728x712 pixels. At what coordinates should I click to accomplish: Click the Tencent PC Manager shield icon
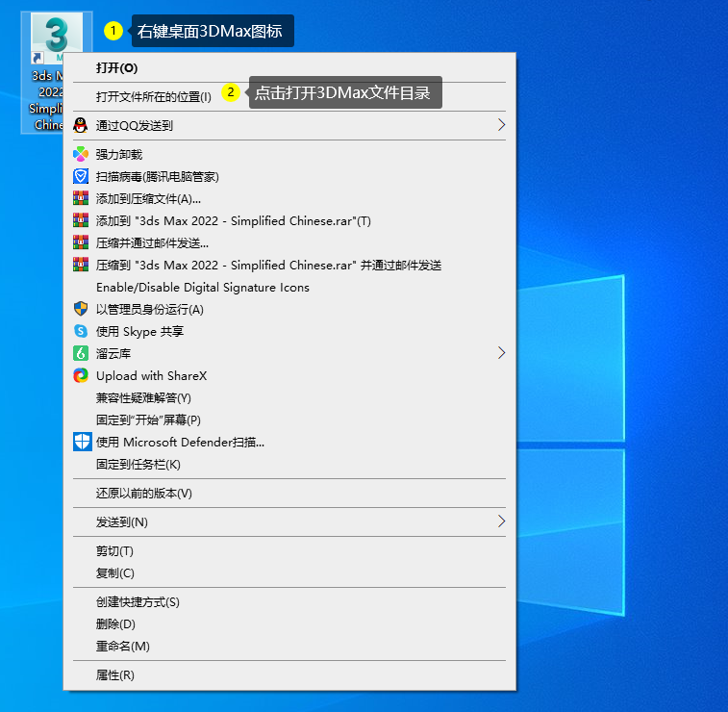81,176
